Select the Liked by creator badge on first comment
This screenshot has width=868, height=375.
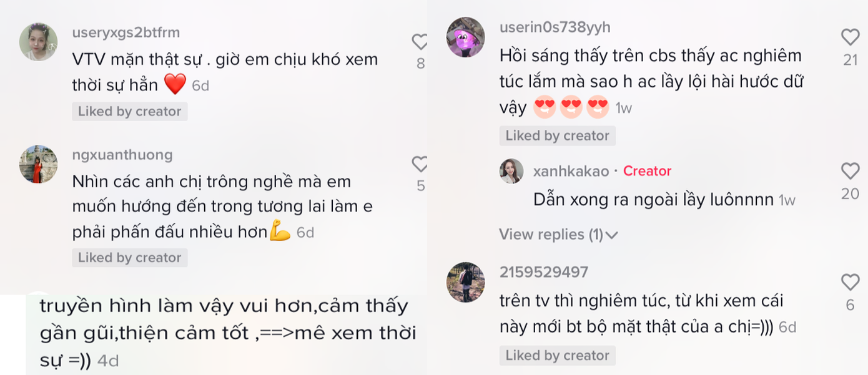click(x=129, y=111)
